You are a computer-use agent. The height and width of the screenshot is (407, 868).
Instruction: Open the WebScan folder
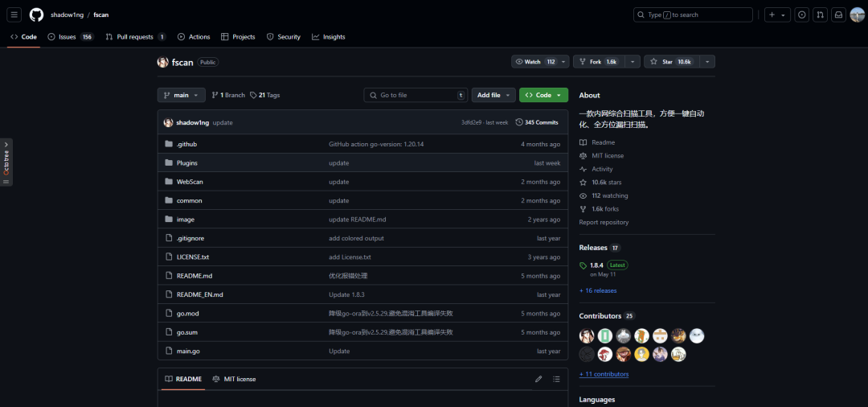pos(190,182)
